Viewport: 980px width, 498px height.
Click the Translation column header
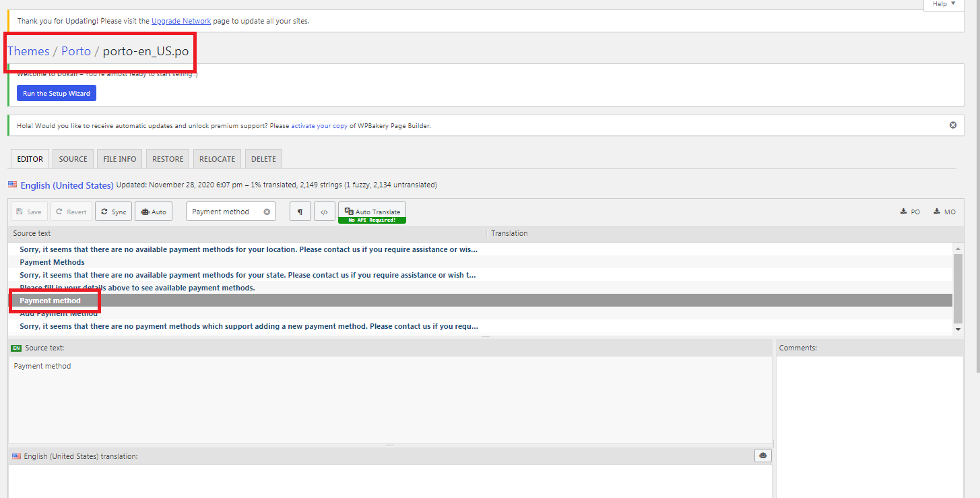tap(725, 233)
